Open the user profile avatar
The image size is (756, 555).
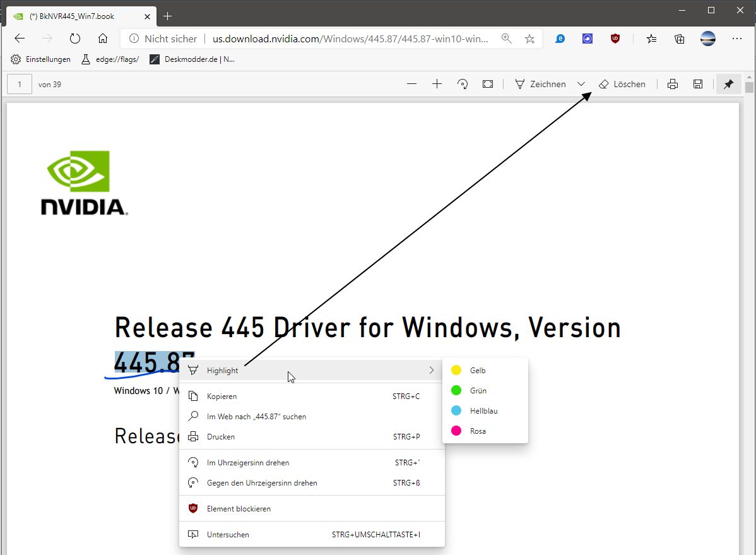tap(708, 39)
